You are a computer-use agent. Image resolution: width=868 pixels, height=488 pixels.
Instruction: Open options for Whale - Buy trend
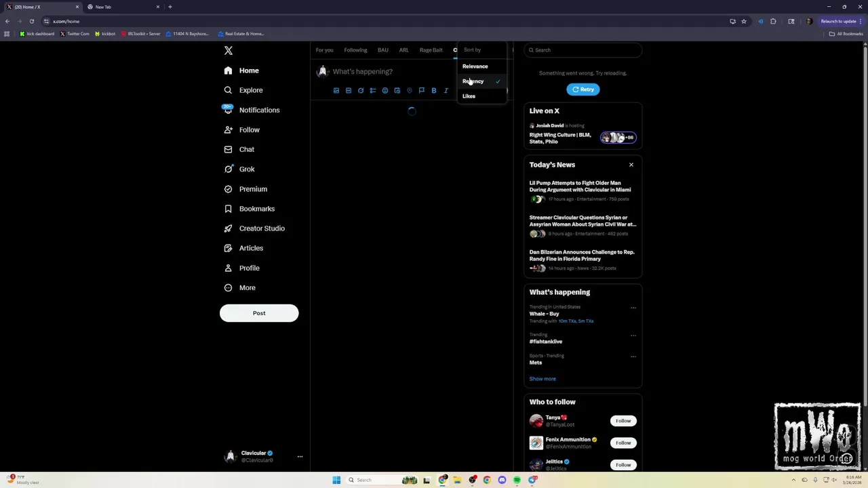coord(633,308)
